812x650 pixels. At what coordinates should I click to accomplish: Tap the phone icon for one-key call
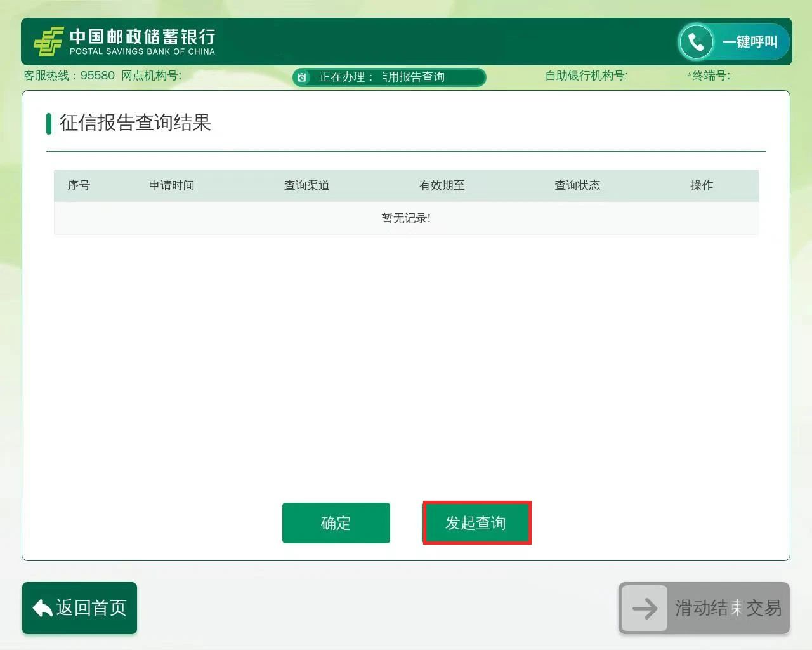coord(696,42)
